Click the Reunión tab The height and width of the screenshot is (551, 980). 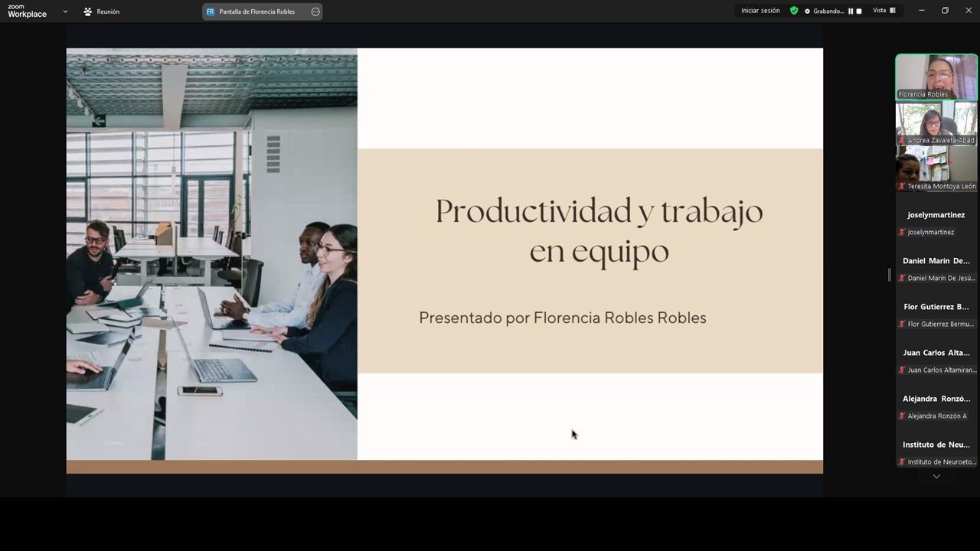(101, 11)
